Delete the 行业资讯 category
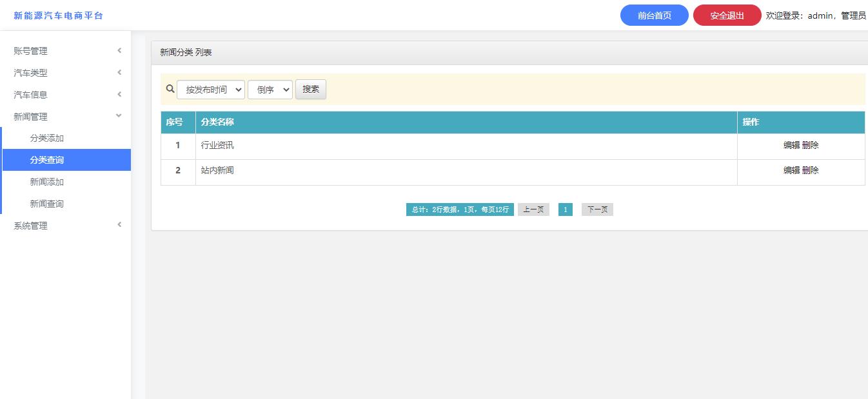868x399 pixels. pyautogui.click(x=811, y=146)
